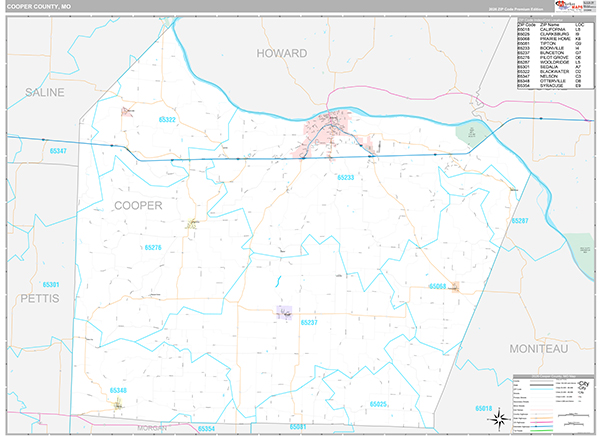Select the BUNCETON row in the ZIP index
Screen dimensions: 600x436
pyautogui.click(x=550, y=53)
